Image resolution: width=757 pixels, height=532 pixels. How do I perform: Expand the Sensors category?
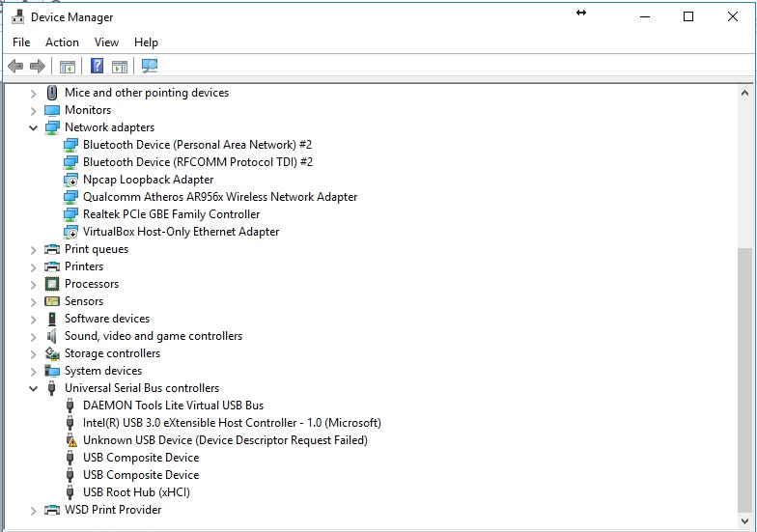(x=33, y=301)
